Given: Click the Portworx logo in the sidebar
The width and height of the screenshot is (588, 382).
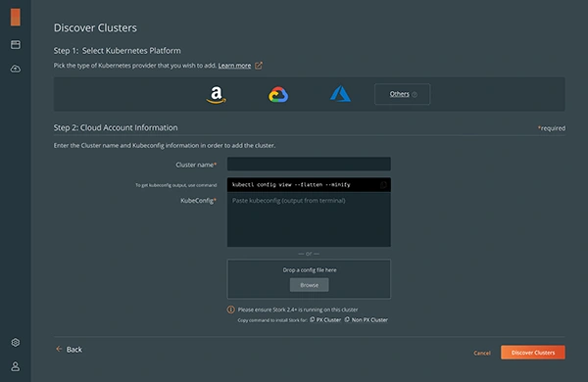Looking at the screenshot, I should pyautogui.click(x=16, y=18).
